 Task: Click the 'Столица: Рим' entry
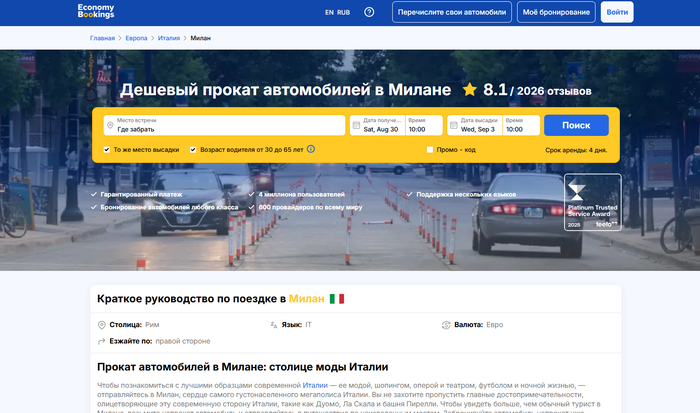tap(129, 325)
